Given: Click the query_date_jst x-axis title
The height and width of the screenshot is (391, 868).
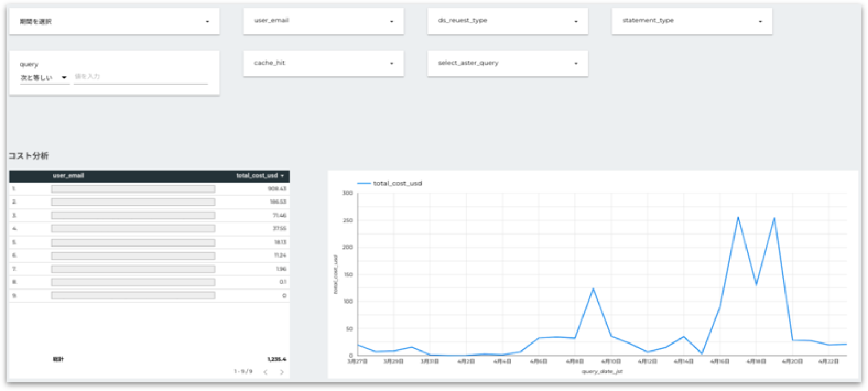Looking at the screenshot, I should pyautogui.click(x=602, y=372).
